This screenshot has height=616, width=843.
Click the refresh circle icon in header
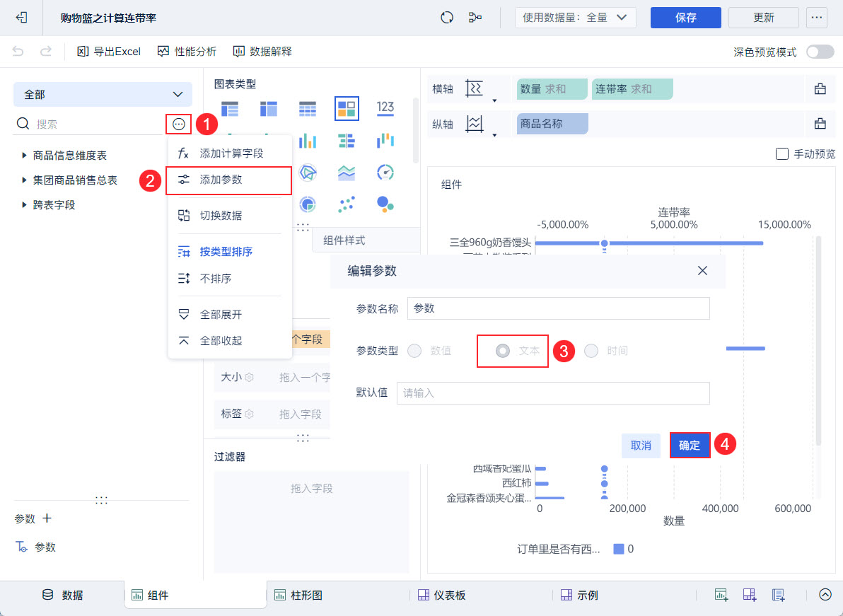(x=447, y=18)
